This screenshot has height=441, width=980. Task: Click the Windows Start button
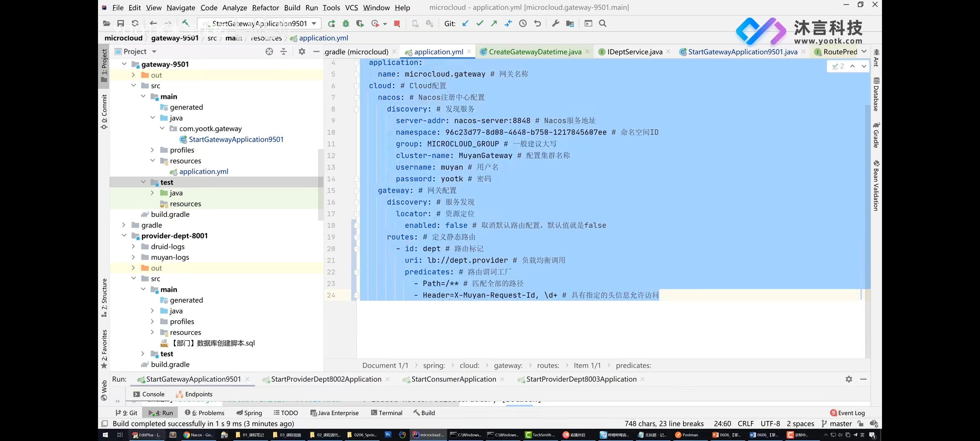pos(105,435)
